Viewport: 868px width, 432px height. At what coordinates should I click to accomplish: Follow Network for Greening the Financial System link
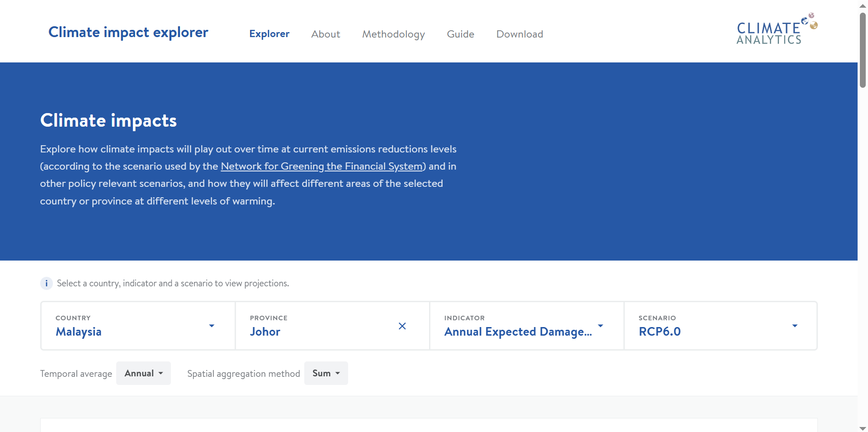[321, 166]
